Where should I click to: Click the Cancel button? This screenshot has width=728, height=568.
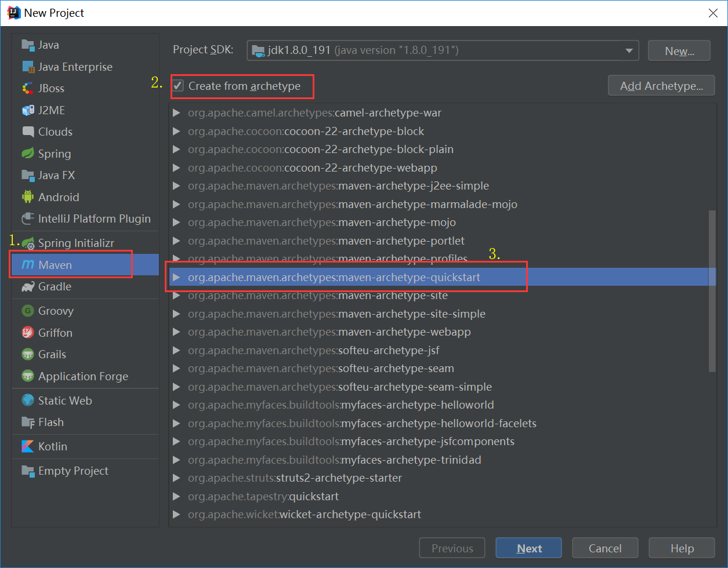605,548
